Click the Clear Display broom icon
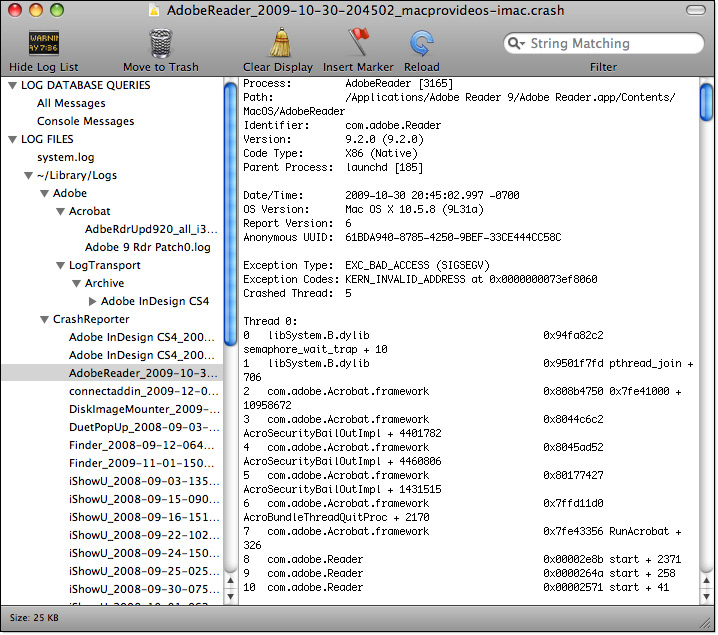Viewport: 718px width, 635px height. pos(278,43)
